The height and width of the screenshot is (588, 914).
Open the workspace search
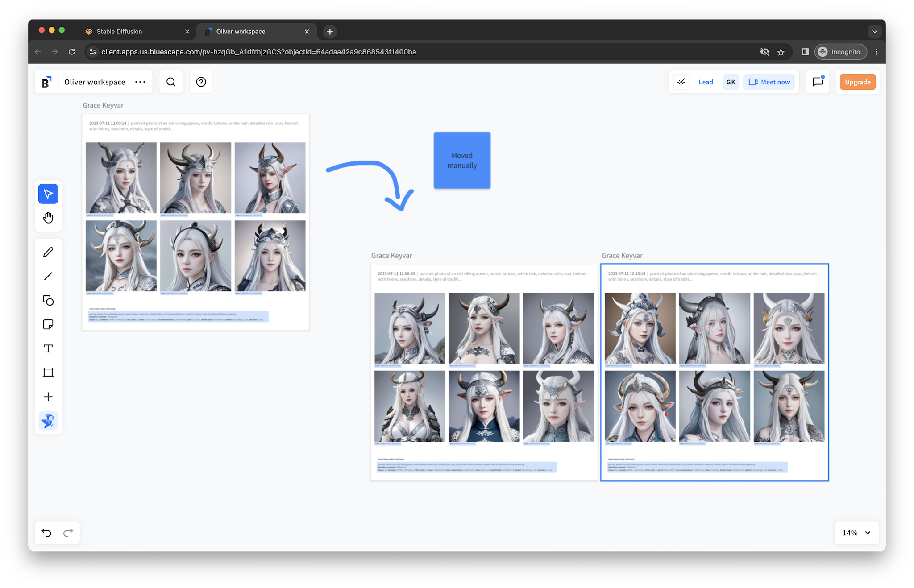coord(171,82)
